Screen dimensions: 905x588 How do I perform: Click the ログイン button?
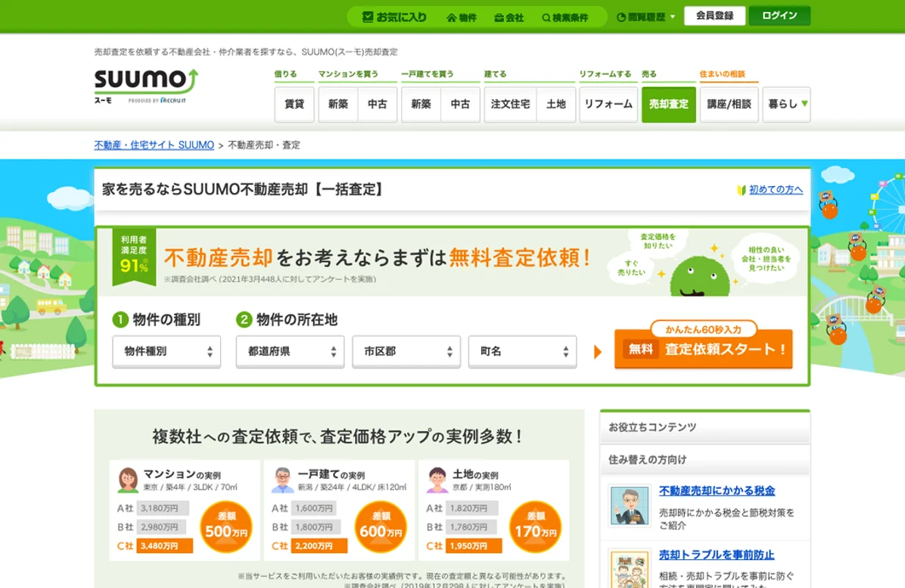(x=779, y=16)
